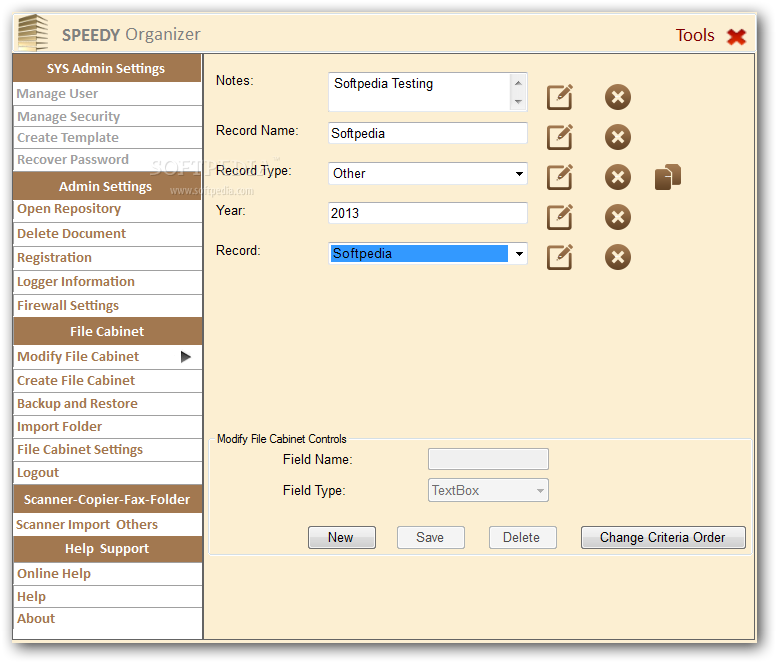Click the Help sidebar entry
This screenshot has height=663, width=777.
point(108,597)
